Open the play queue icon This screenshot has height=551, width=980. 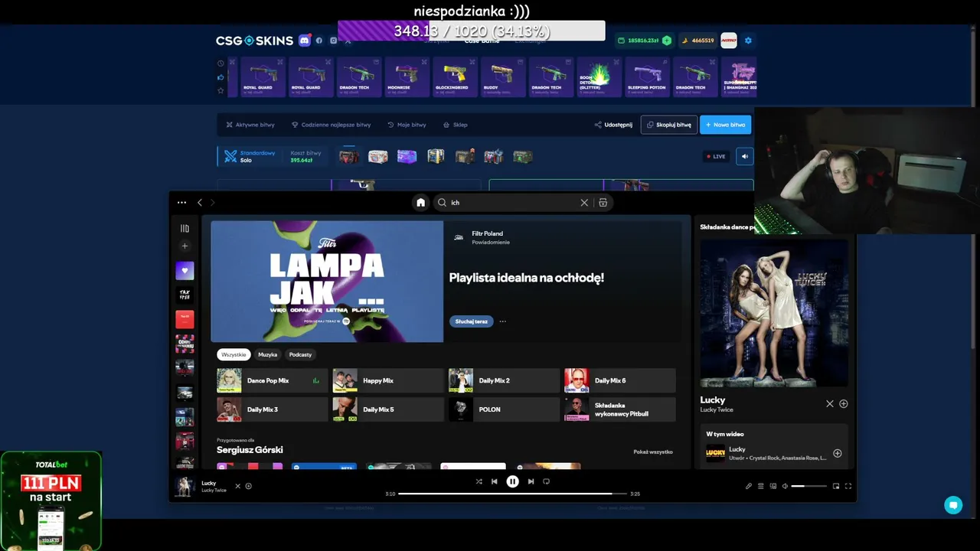coord(761,486)
